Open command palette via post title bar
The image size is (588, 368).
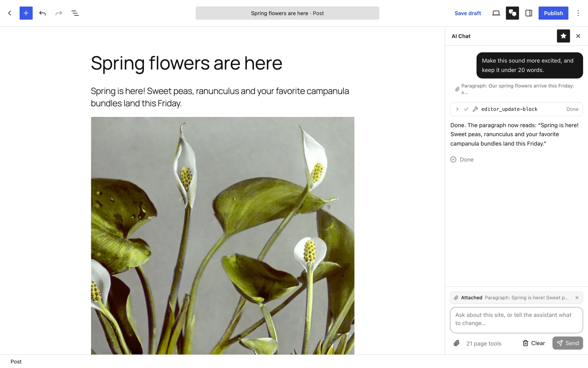(x=287, y=13)
